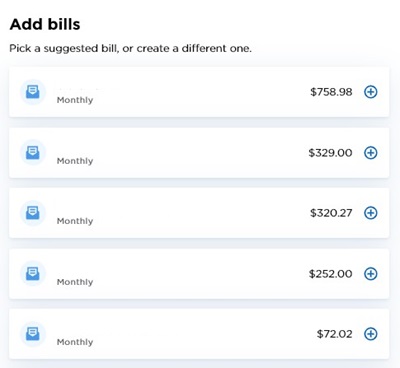Click the bill icon beside $252.00
Screen dimensions: 400x368
(x=33, y=274)
